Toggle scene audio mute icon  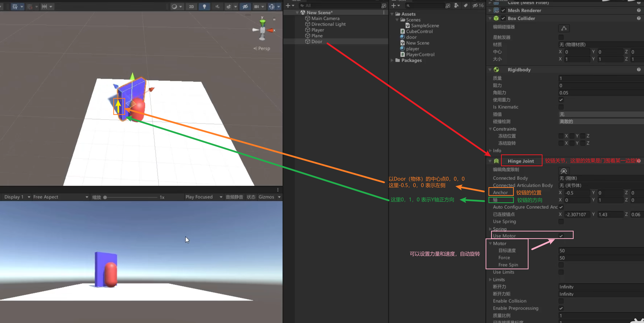coord(217,7)
